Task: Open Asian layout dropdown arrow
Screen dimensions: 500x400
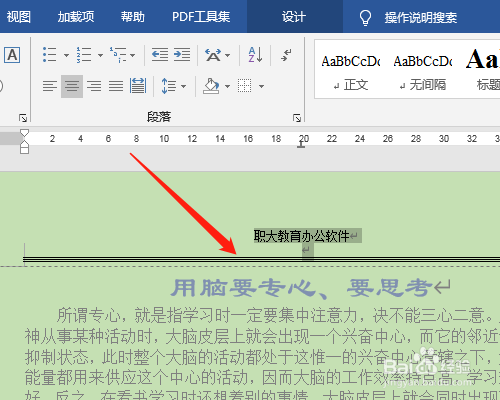Action: (228, 55)
